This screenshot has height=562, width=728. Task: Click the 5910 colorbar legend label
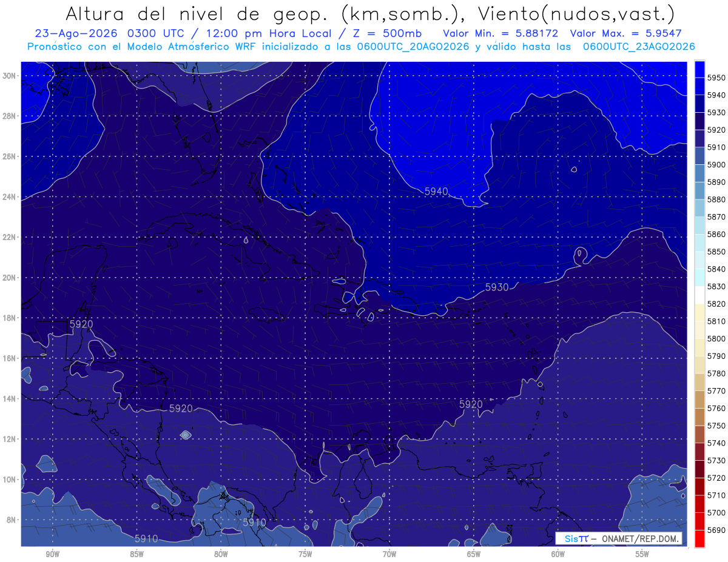click(716, 147)
